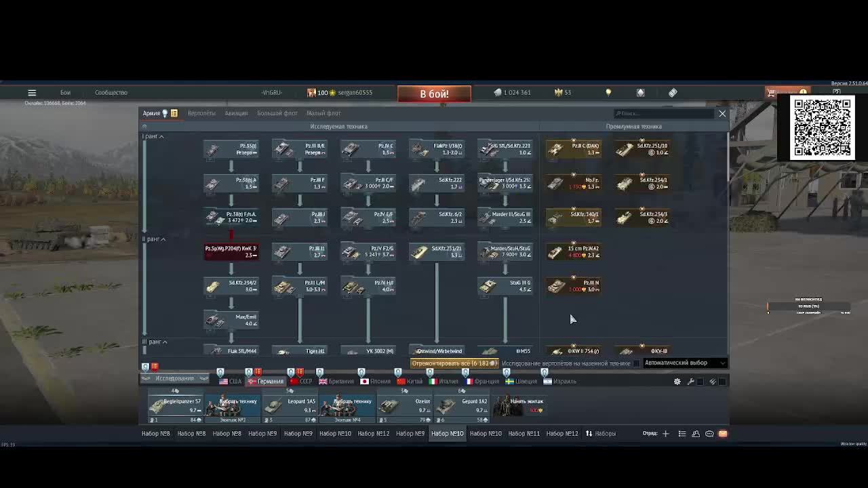Expand the Исследования panel toggle

(174, 379)
